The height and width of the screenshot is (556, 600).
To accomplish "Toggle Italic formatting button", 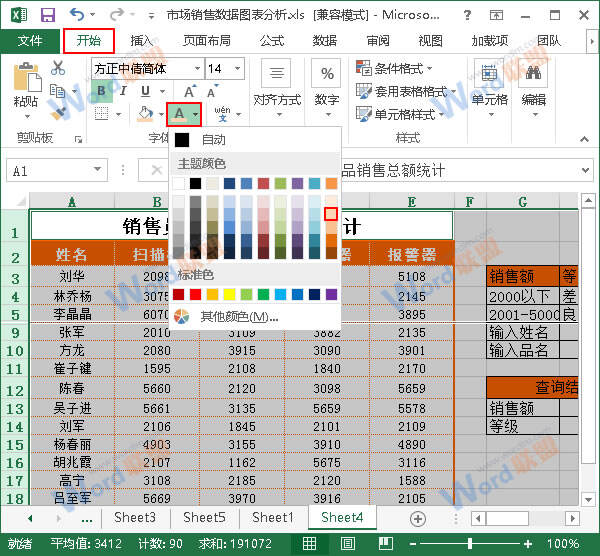I will coord(122,91).
